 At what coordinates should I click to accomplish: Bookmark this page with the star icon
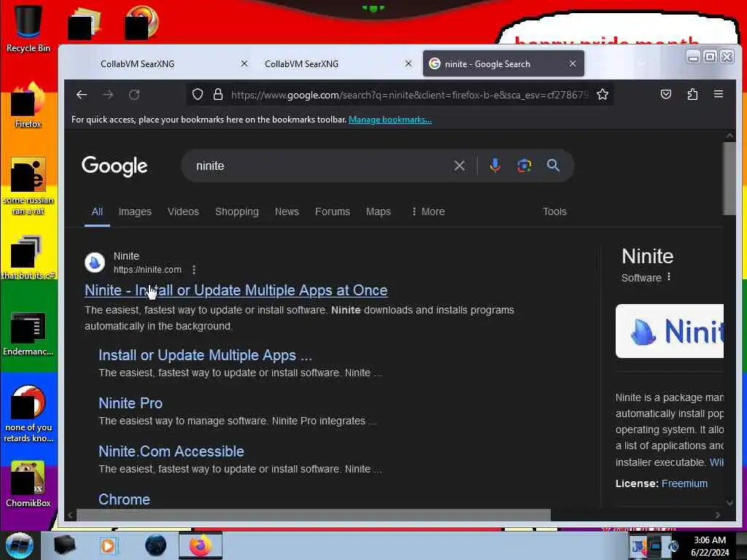point(603,95)
